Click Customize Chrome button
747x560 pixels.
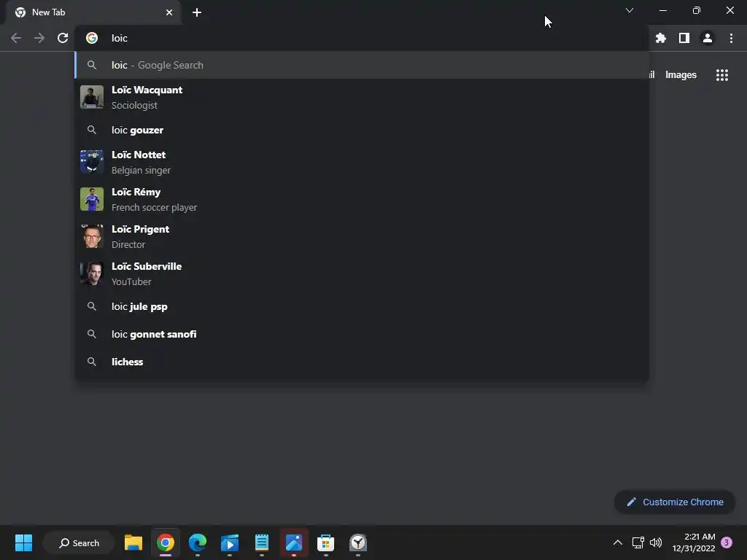click(675, 502)
